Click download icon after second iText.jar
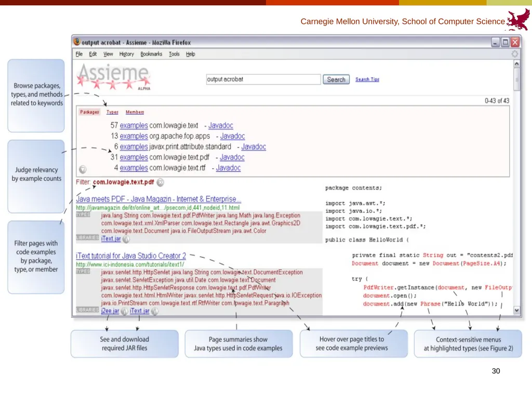Viewport: 532px width, 399px height. tap(155, 311)
